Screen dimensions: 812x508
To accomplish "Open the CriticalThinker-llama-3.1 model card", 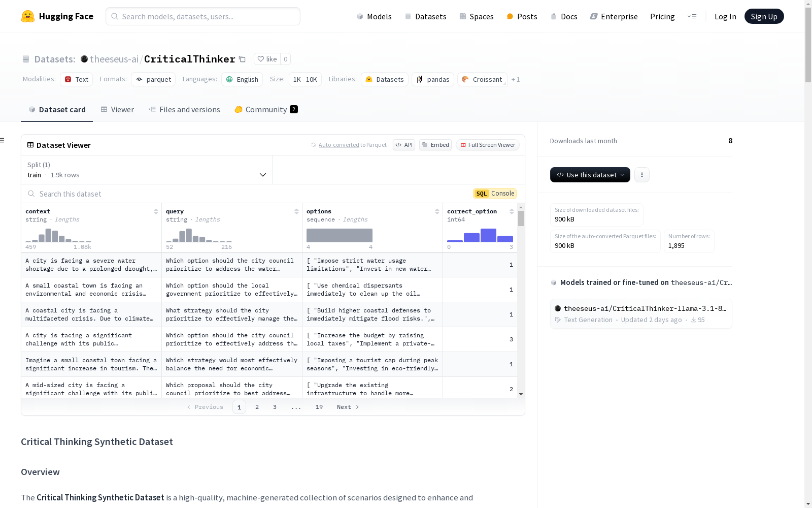I will [x=641, y=314].
